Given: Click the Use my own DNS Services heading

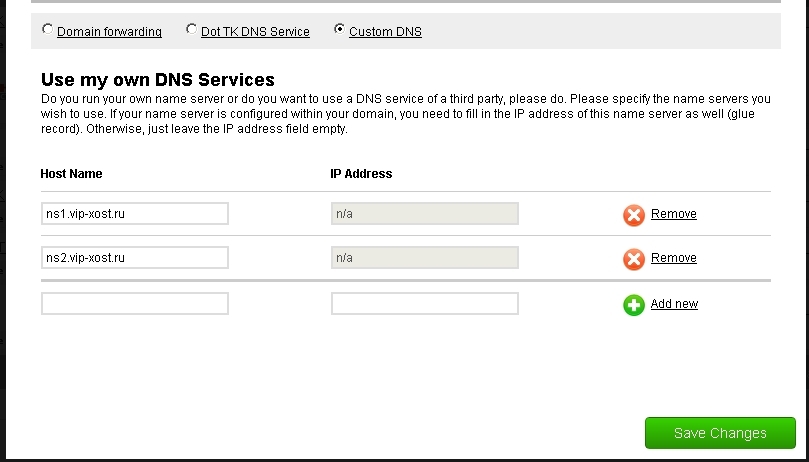Looking at the screenshot, I should pyautogui.click(x=158, y=80).
